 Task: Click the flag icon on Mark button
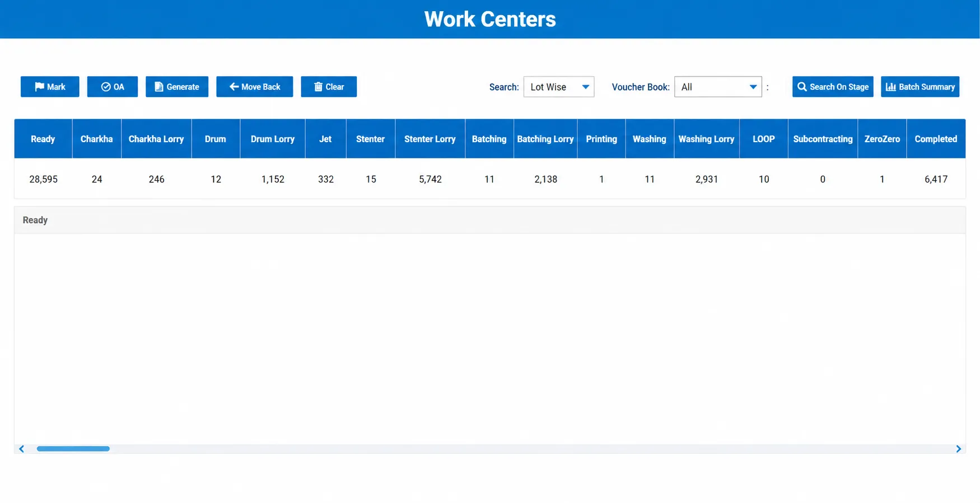point(39,87)
